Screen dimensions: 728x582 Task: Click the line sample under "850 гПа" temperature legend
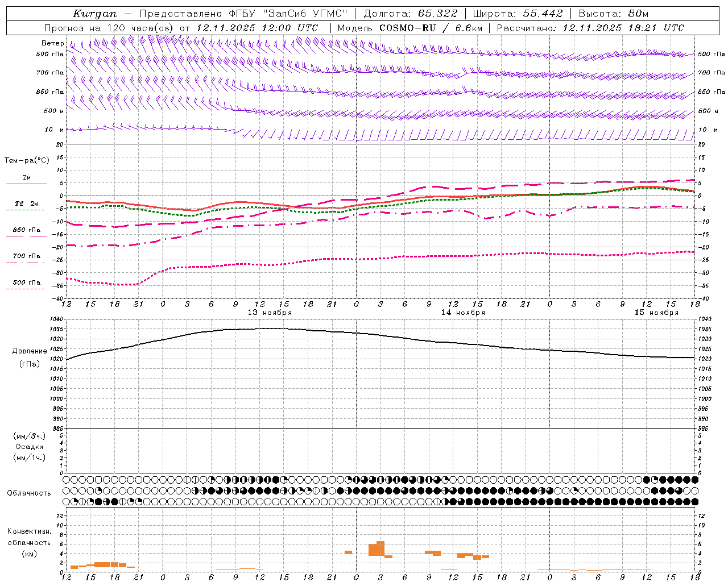click(x=26, y=236)
